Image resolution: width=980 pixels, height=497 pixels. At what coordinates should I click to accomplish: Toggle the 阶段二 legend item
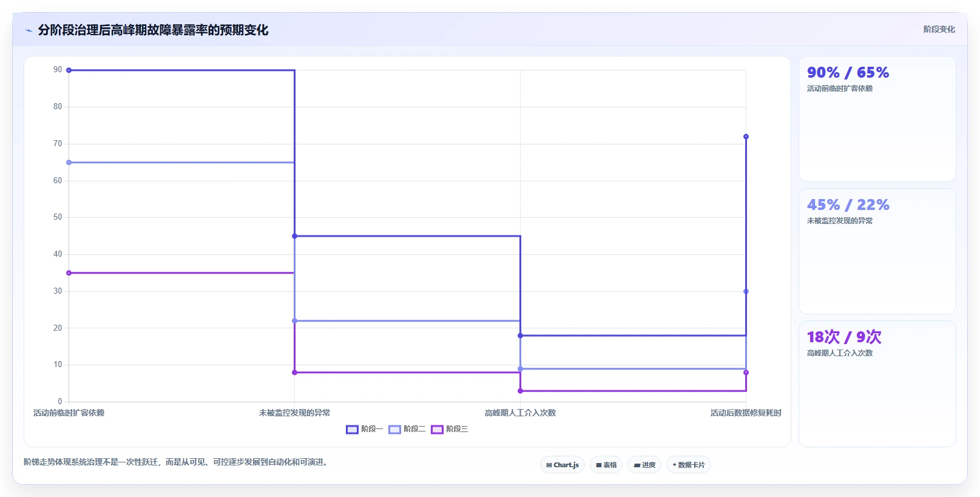407,429
